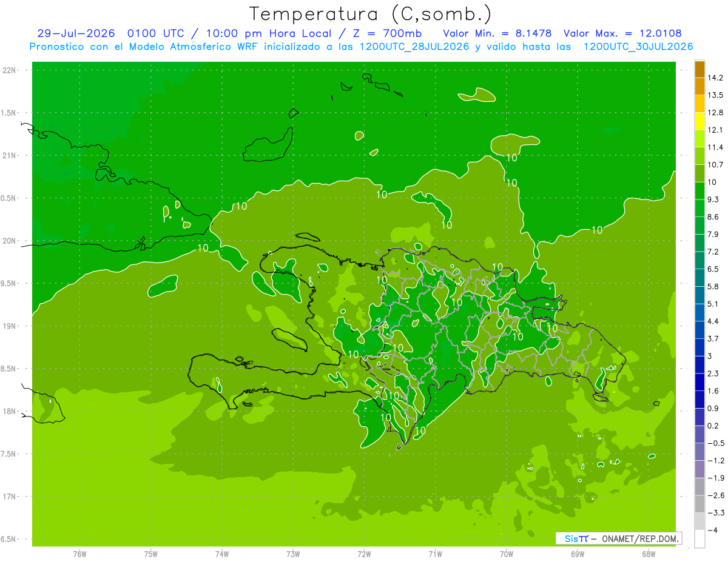The image size is (728, 562).
Task: Click the "71W" longitude label
Action: (435, 554)
